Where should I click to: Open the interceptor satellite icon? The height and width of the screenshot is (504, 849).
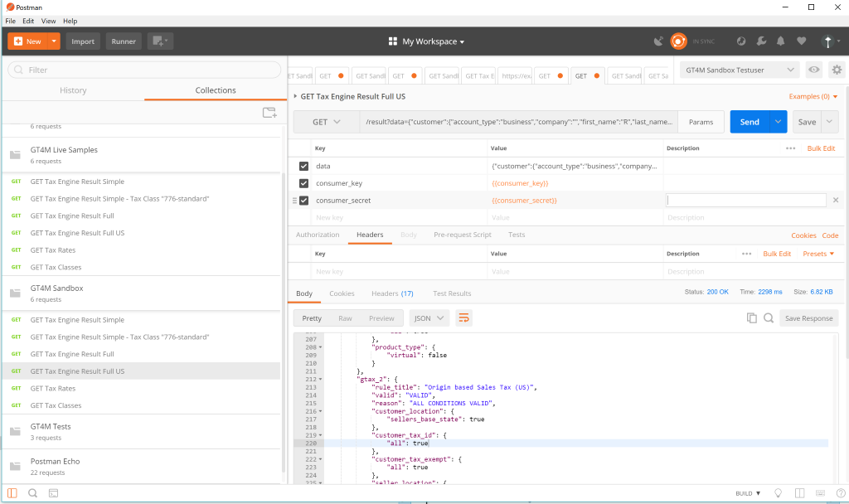click(658, 41)
